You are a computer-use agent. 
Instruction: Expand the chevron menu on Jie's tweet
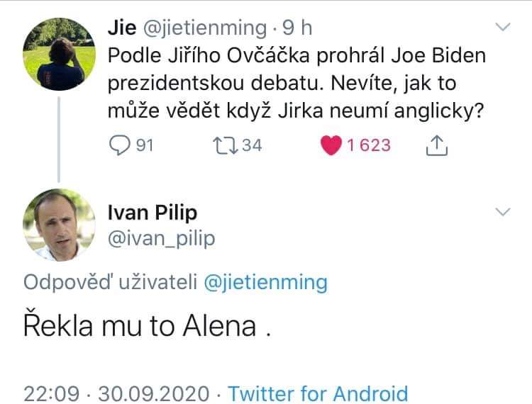[502, 28]
